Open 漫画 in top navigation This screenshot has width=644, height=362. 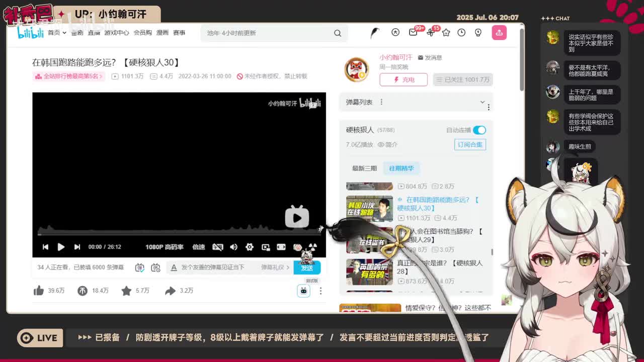163,33
